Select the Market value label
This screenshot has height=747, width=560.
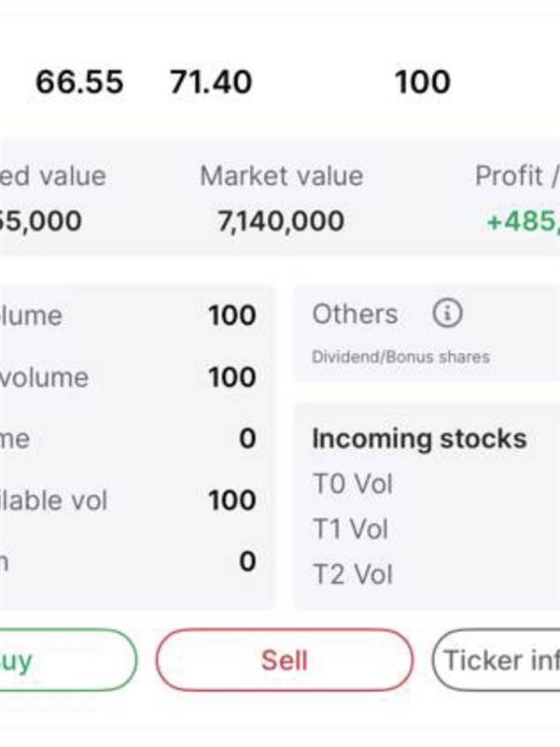click(282, 176)
